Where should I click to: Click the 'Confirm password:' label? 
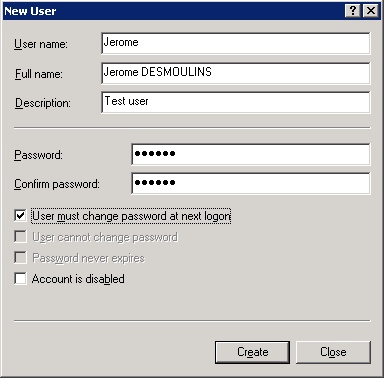pyautogui.click(x=57, y=184)
